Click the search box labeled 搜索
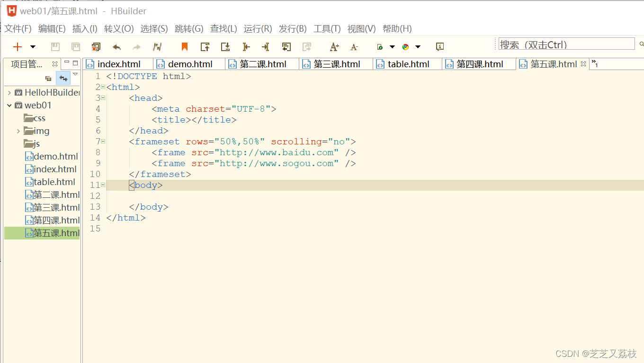 point(566,44)
